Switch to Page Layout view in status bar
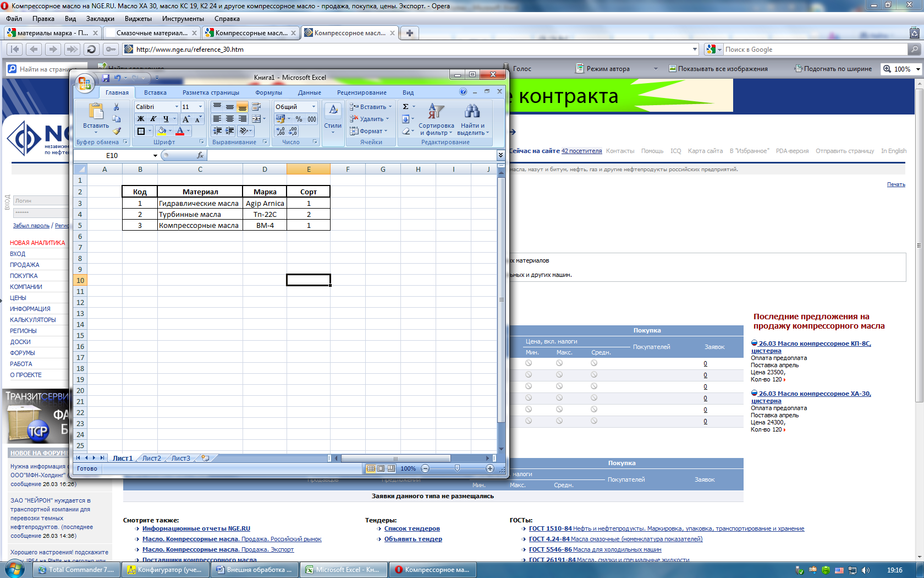This screenshot has height=578, width=924. click(x=381, y=468)
